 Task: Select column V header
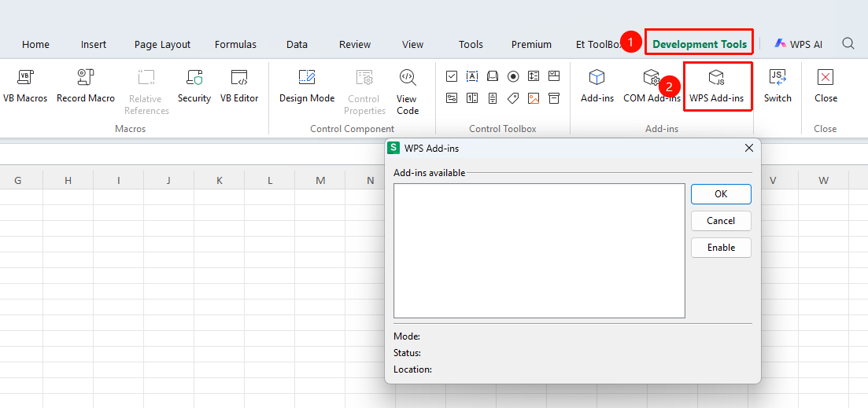(774, 180)
